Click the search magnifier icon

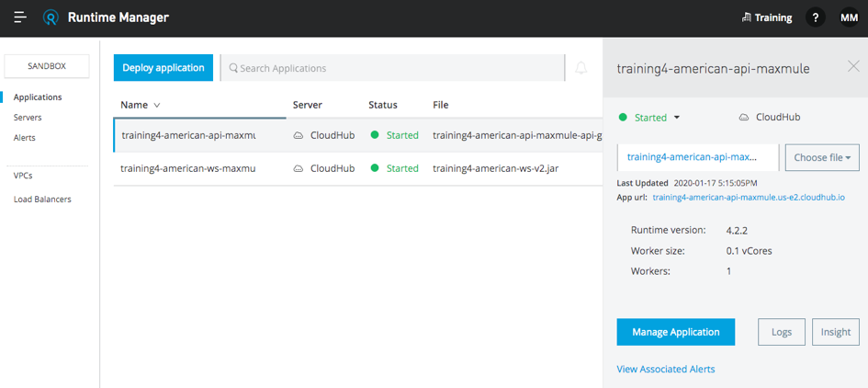(x=233, y=68)
